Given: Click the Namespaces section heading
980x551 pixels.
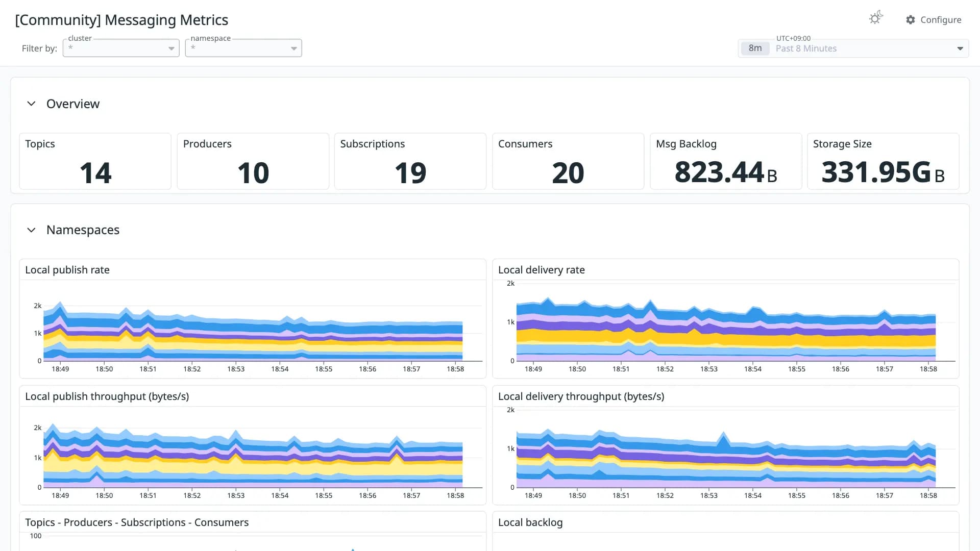Looking at the screenshot, I should click(x=83, y=230).
